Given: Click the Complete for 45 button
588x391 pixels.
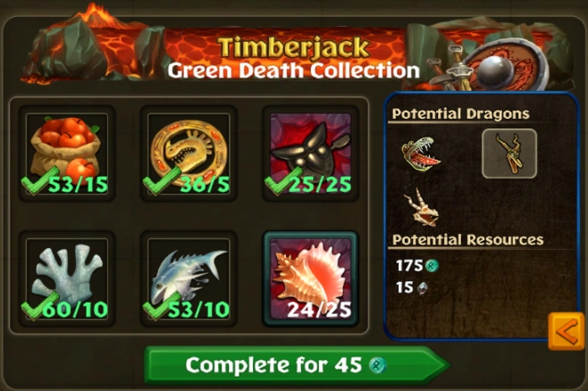Looking at the screenshot, I should pos(297,365).
